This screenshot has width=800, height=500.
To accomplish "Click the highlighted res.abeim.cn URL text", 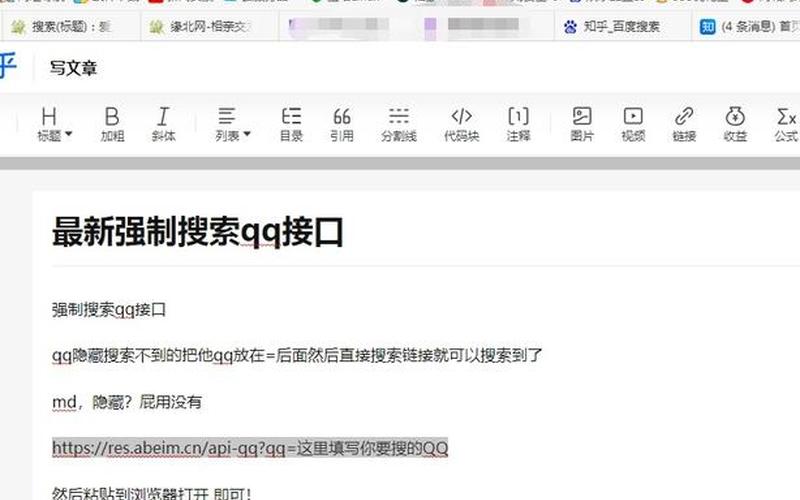I will pos(250,448).
